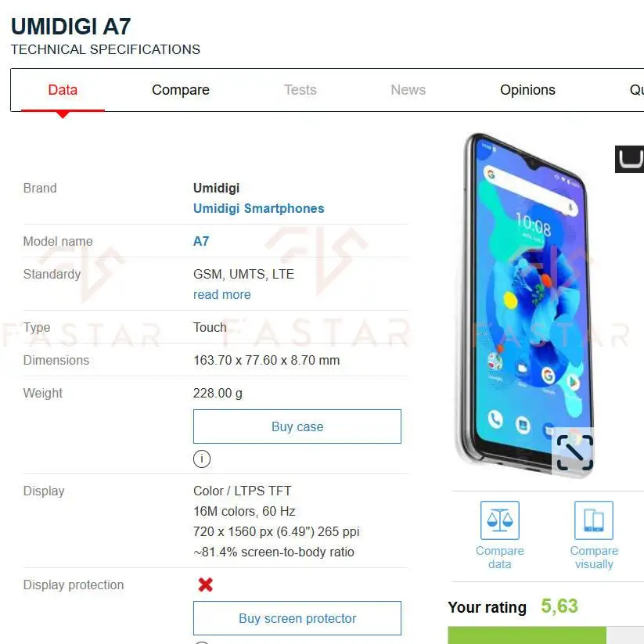The width and height of the screenshot is (644, 644).
Task: Open the Opinions tab
Action: 527,90
